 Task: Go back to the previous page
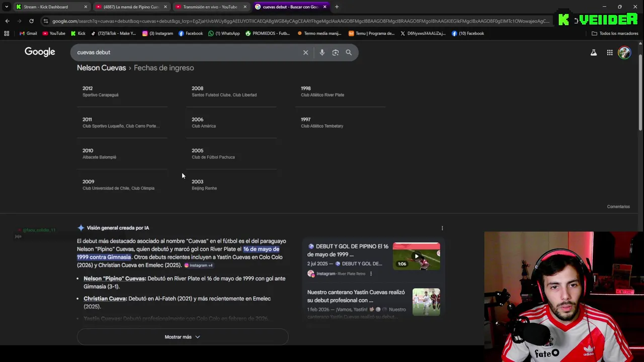[x=7, y=21]
